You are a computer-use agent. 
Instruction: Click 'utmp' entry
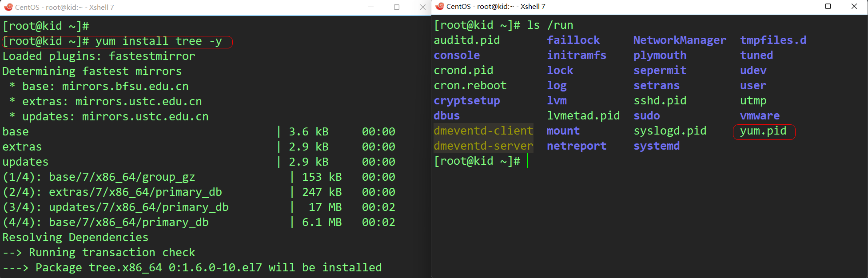[x=753, y=101]
